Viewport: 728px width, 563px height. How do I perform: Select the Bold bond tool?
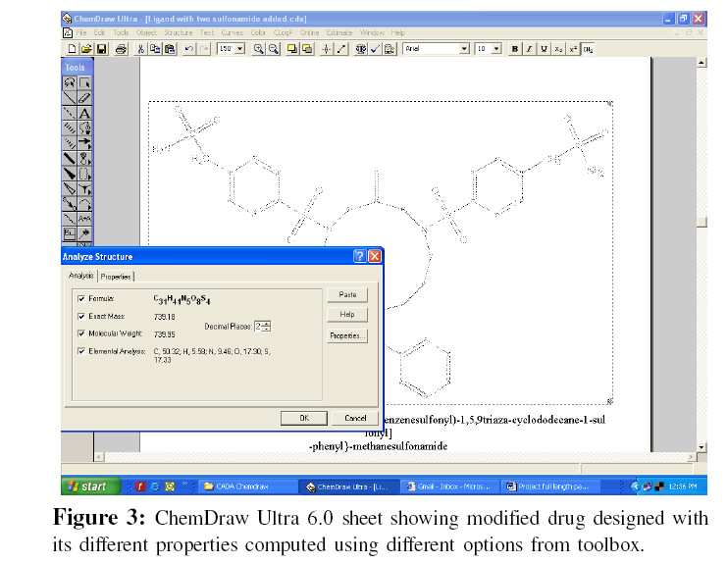pyautogui.click(x=69, y=157)
